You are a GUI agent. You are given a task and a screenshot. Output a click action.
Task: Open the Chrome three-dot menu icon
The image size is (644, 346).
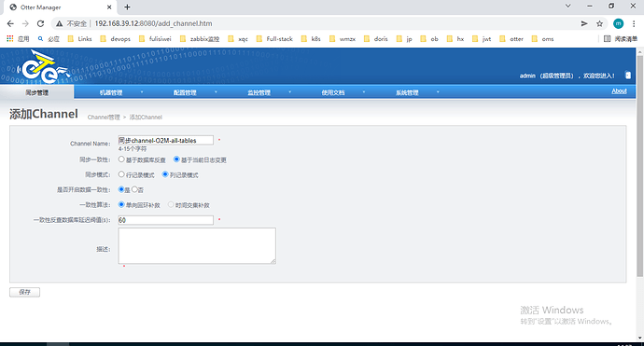[634, 24]
